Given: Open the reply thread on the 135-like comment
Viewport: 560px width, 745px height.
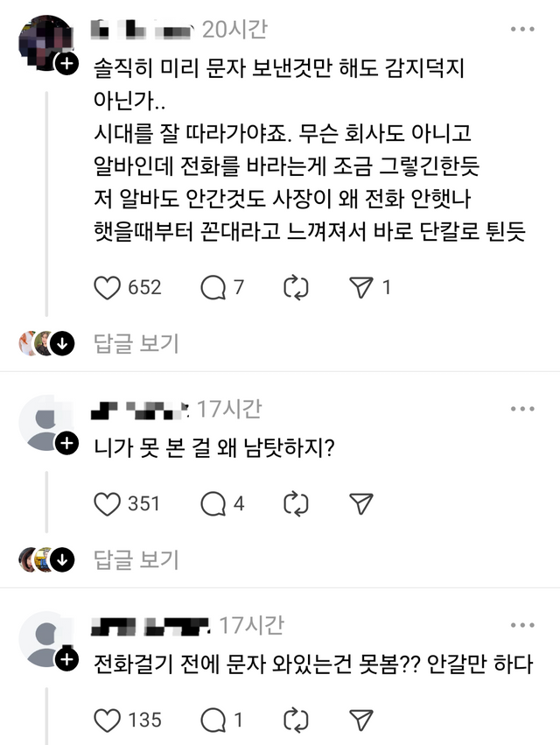Looking at the screenshot, I should point(213,720).
